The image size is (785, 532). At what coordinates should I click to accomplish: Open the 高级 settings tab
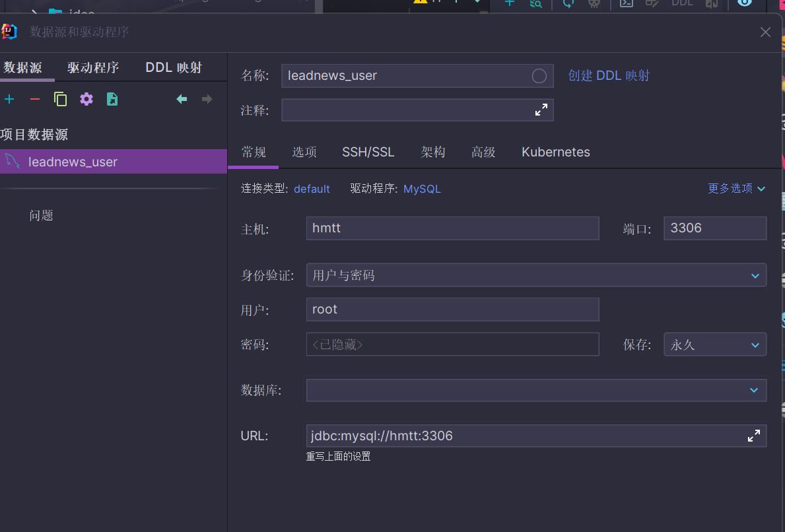point(483,152)
